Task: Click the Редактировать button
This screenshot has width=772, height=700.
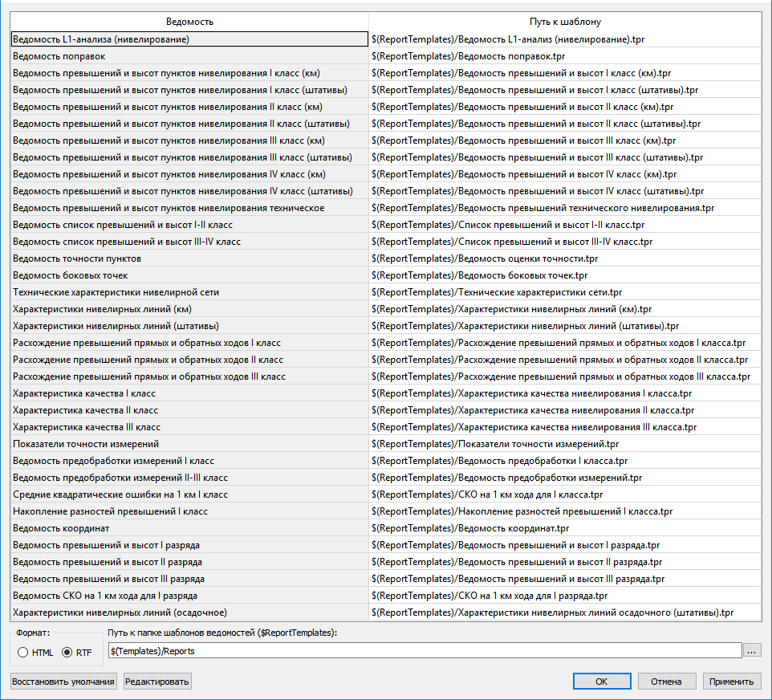Action: pos(156,682)
